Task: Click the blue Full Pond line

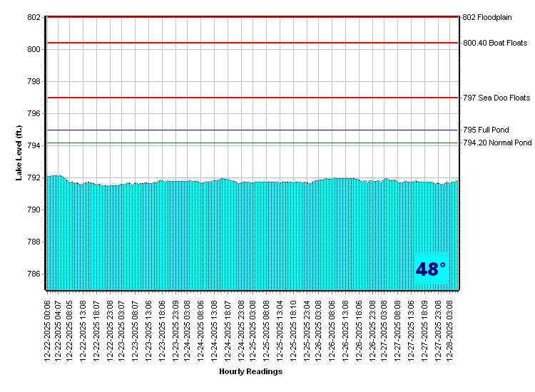Action: [250, 130]
